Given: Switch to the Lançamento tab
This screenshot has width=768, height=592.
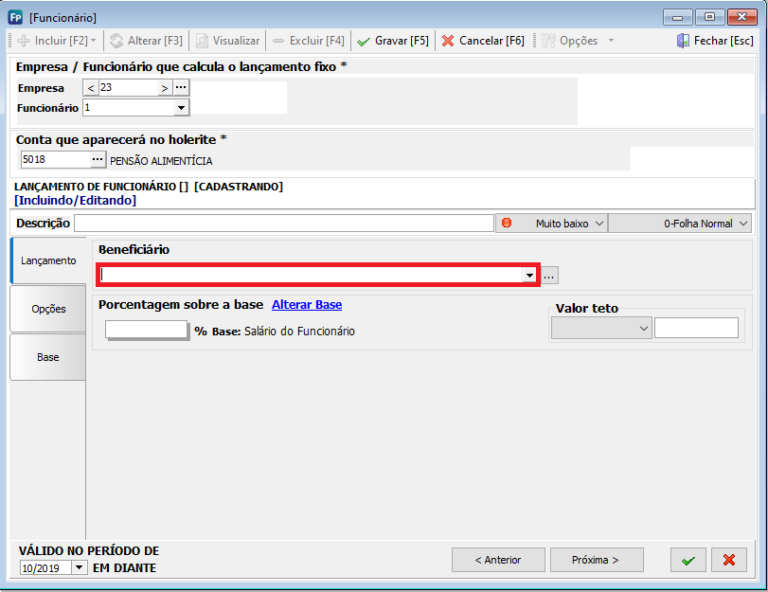Looking at the screenshot, I should click(x=48, y=260).
